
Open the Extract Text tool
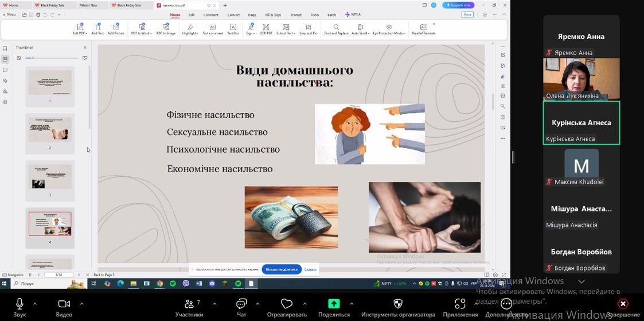tap(286, 29)
